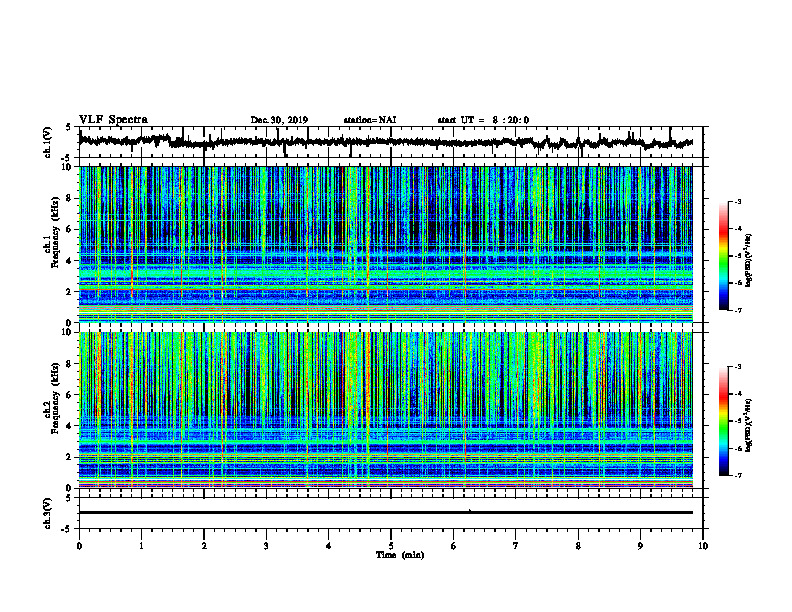The image size is (792, 612).
Task: Click the ch.1 spectrogram color scale bar
Action: pos(723,256)
